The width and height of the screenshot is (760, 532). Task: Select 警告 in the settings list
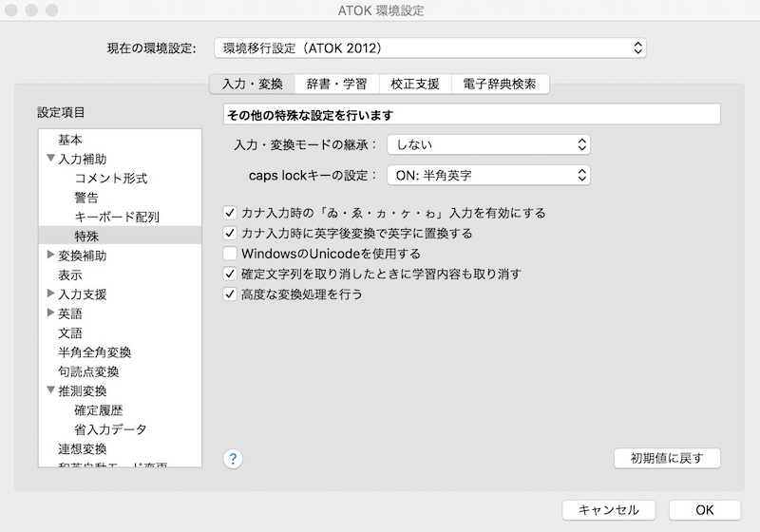(86, 198)
